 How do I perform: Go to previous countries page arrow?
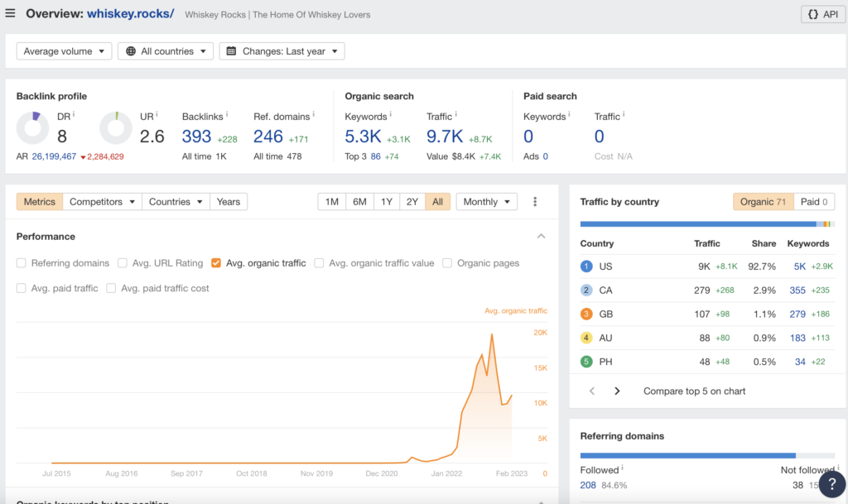[x=592, y=391]
